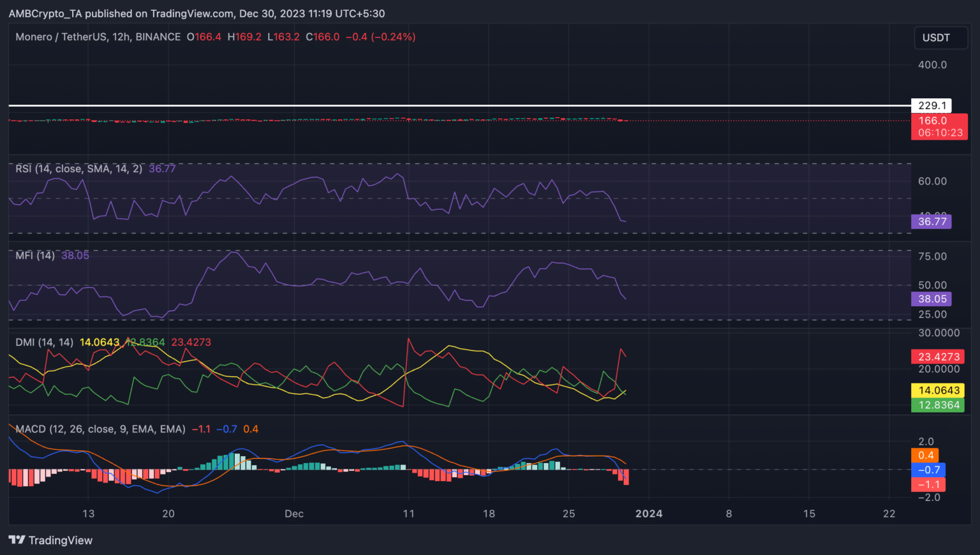
Task: Click the TradingView logo icon
Action: (x=17, y=540)
